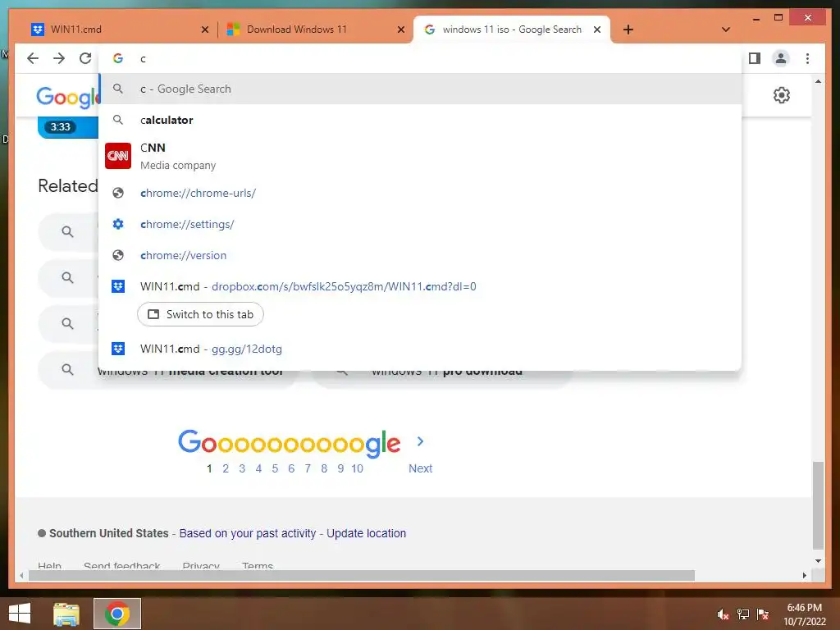Click the Chrome taskbar icon

click(x=117, y=614)
